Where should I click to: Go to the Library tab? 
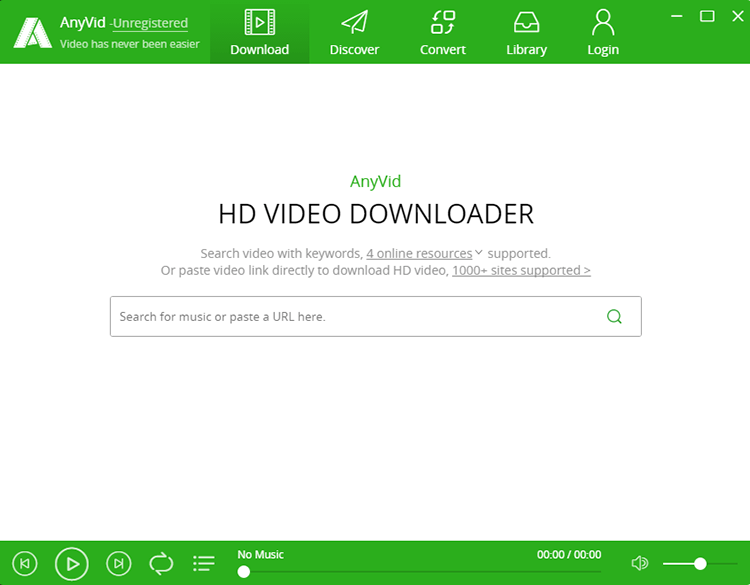click(x=526, y=32)
